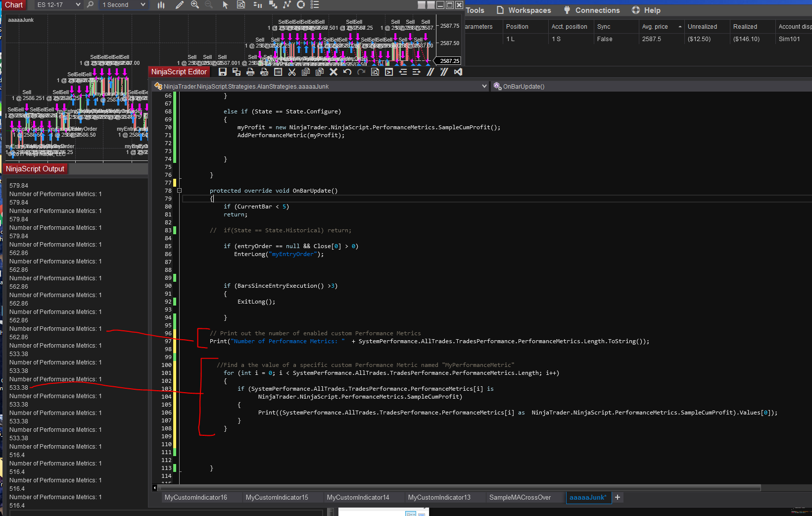Switch to the MyCustomIndicator15 tab

point(277,497)
